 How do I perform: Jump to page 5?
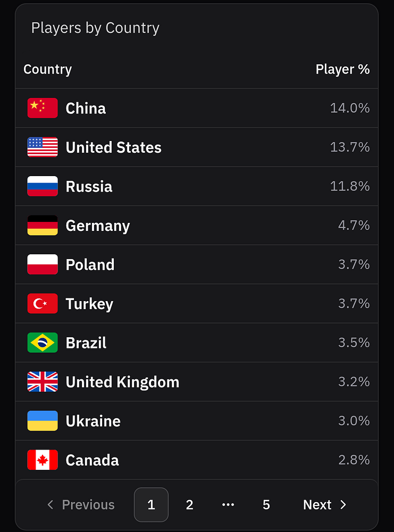(x=266, y=505)
